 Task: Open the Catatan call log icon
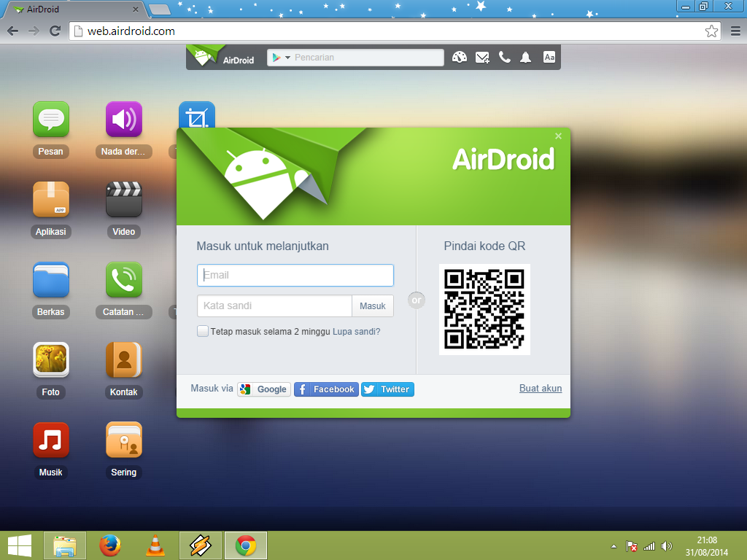(x=124, y=279)
